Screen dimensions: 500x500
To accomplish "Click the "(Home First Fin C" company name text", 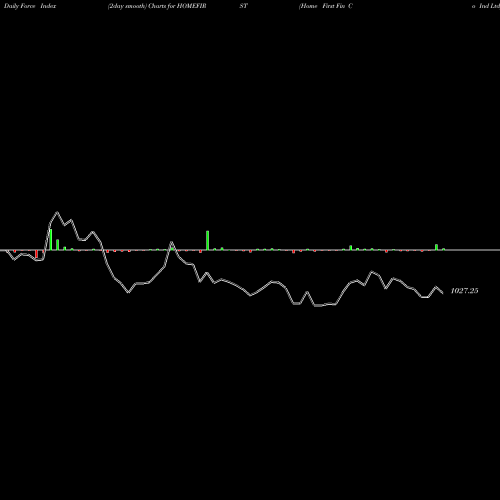I will coord(326,6).
